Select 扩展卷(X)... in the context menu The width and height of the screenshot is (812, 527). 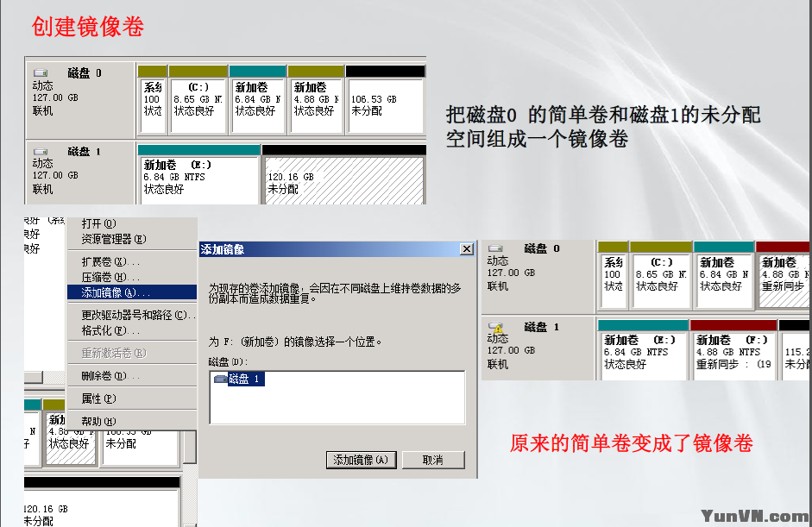(x=110, y=262)
